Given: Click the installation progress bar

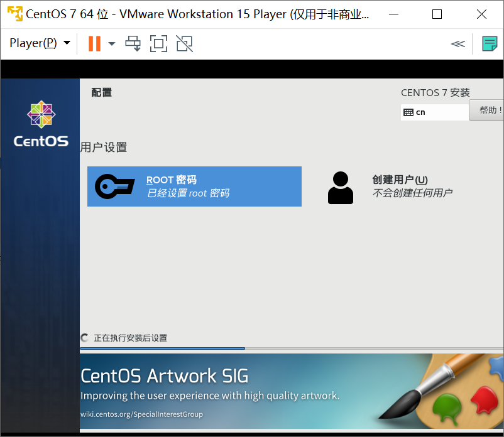Looking at the screenshot, I should point(292,348).
